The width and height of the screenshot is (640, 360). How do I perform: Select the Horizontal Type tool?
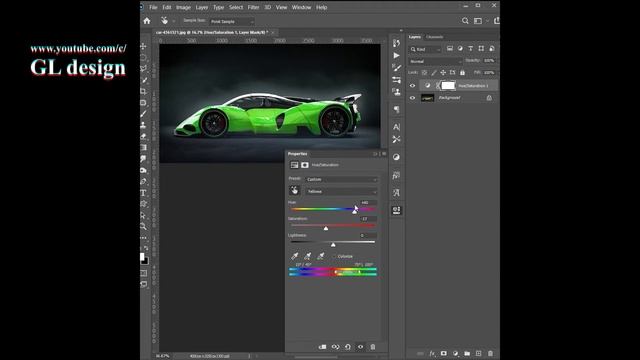143,193
